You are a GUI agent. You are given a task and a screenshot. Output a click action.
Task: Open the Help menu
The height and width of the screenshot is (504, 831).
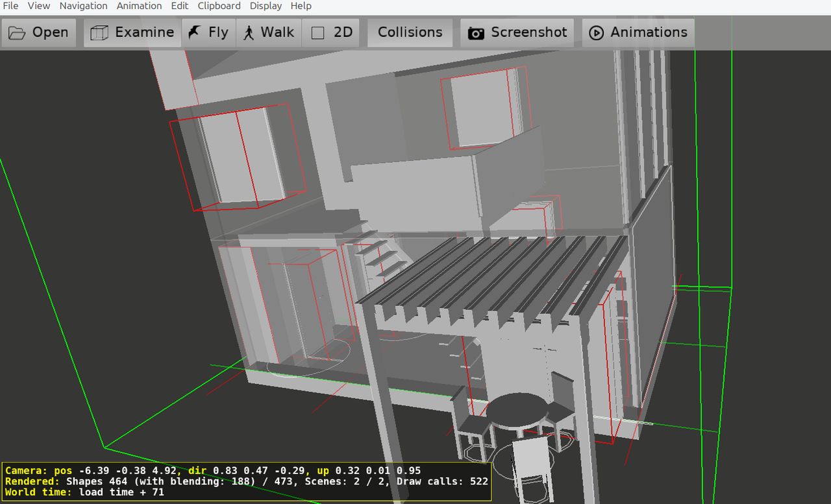pyautogui.click(x=301, y=6)
